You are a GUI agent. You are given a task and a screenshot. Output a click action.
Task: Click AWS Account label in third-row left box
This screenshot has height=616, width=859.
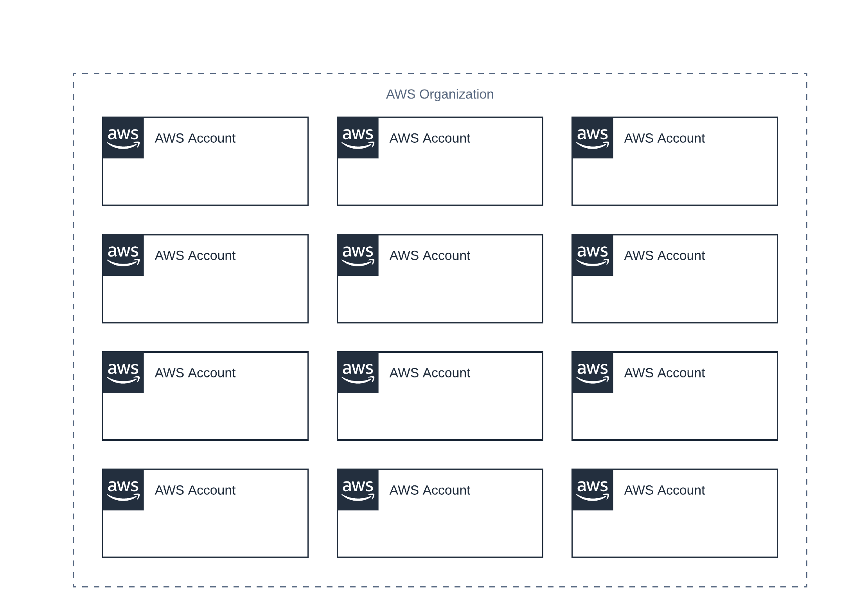195,373
